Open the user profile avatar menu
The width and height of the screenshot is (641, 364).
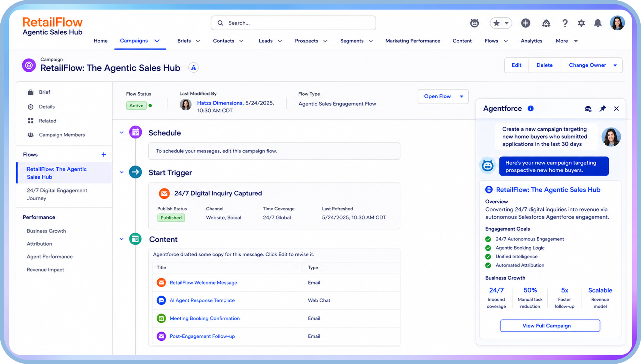click(x=617, y=23)
